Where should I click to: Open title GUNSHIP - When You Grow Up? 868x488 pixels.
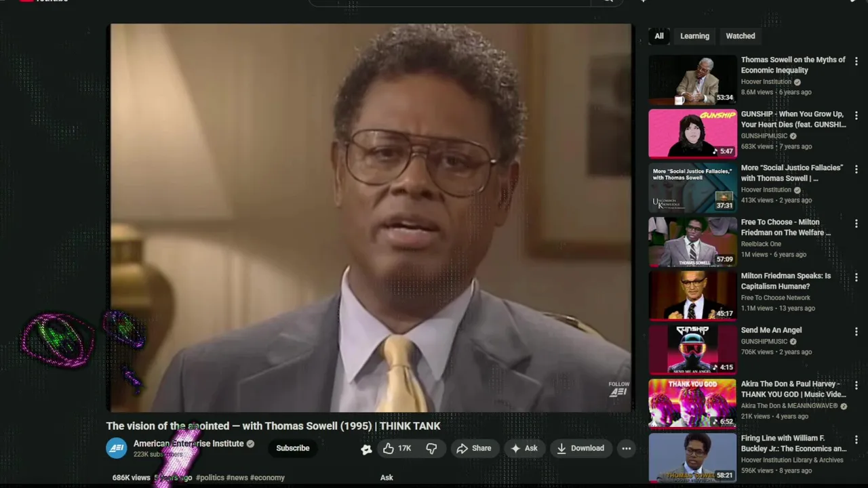click(x=793, y=119)
